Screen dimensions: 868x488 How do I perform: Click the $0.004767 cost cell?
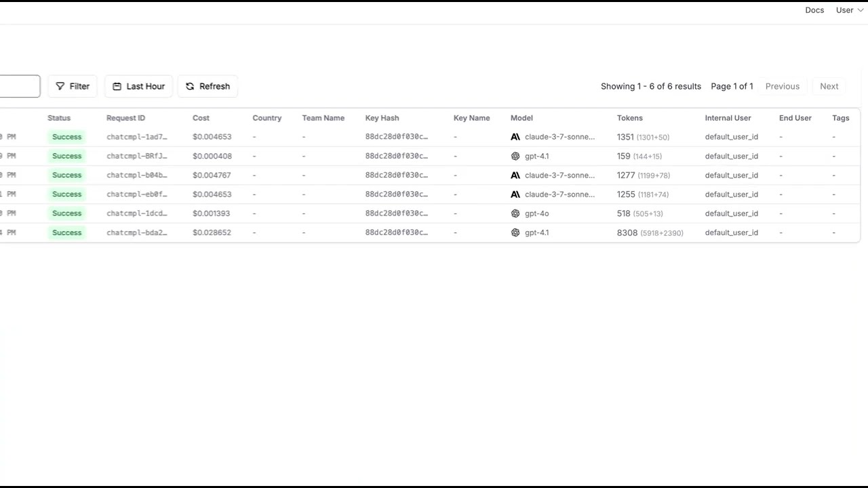[x=212, y=175]
